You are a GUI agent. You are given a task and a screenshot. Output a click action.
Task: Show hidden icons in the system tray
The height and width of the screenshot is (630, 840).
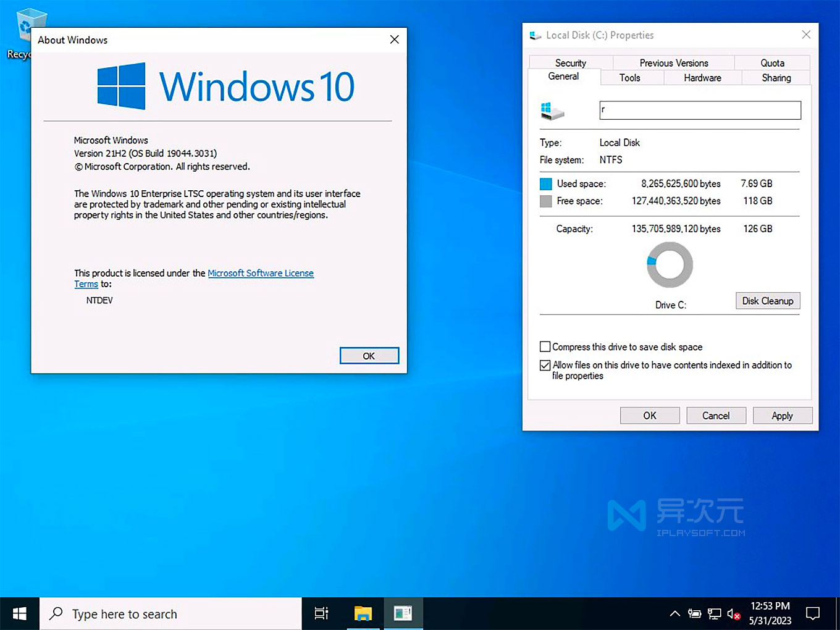pos(674,613)
